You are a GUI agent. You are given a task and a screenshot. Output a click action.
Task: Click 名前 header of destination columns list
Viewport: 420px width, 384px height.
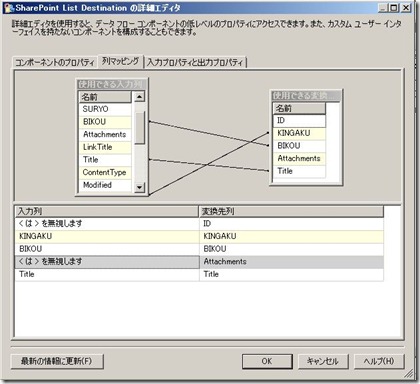point(299,108)
